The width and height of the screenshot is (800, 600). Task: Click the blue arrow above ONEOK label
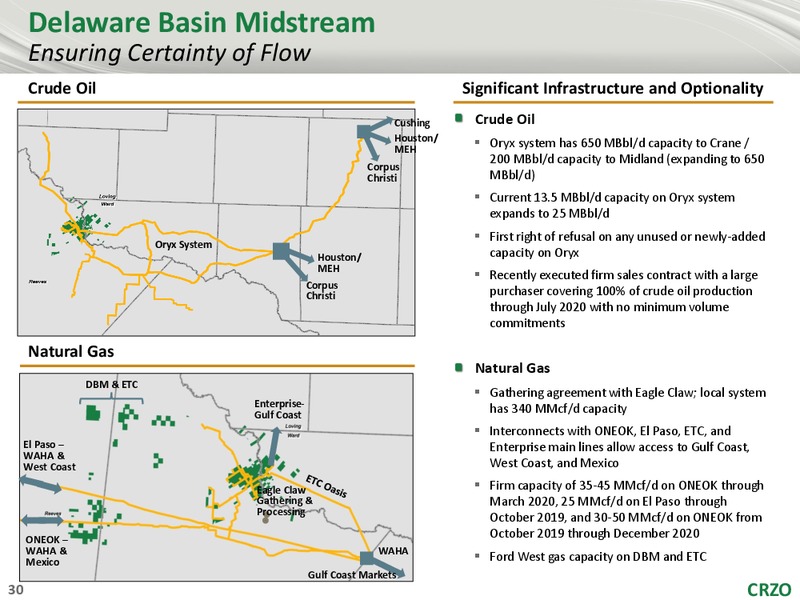point(42,520)
